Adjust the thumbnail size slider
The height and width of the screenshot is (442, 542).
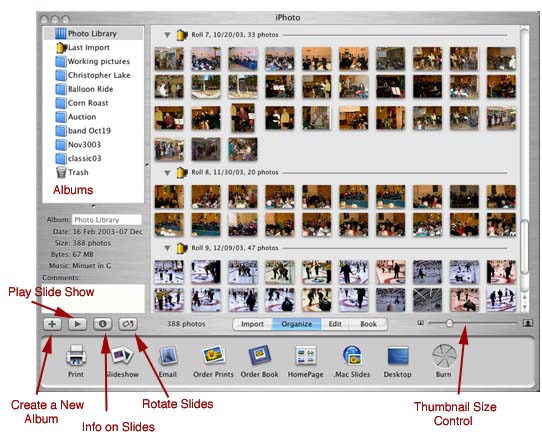pos(449,323)
